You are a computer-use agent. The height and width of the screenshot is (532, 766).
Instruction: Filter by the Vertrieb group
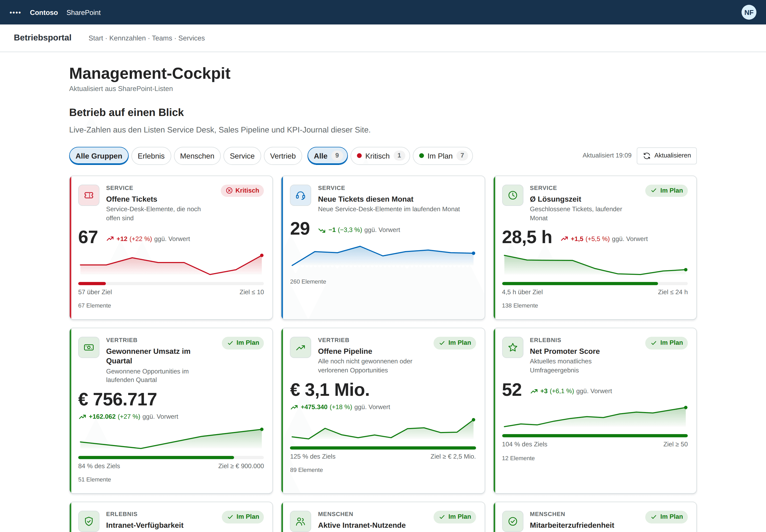click(x=283, y=156)
